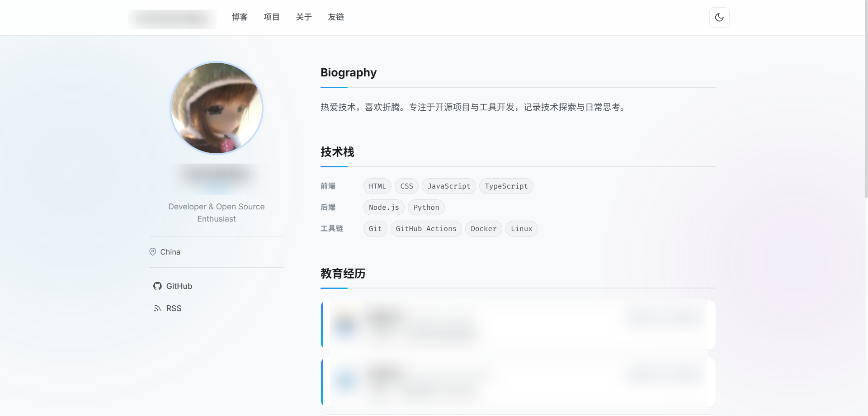The width and height of the screenshot is (868, 416).
Task: Click the 后端 category label
Action: 328,207
